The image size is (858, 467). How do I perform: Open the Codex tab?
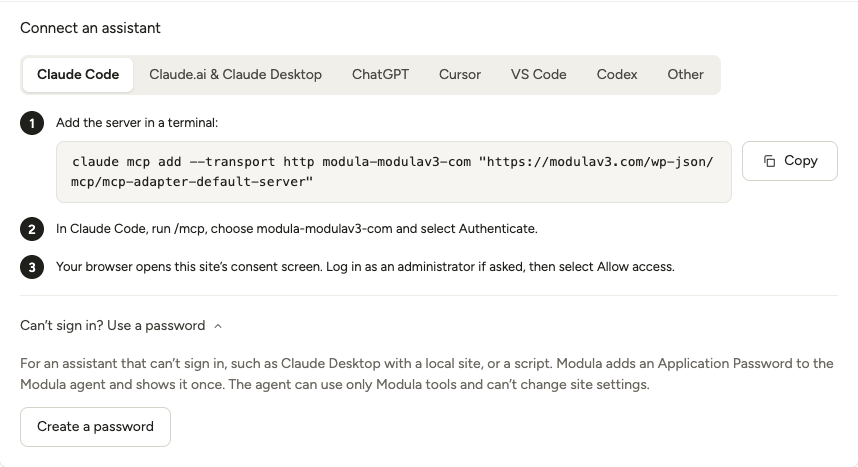[617, 74]
